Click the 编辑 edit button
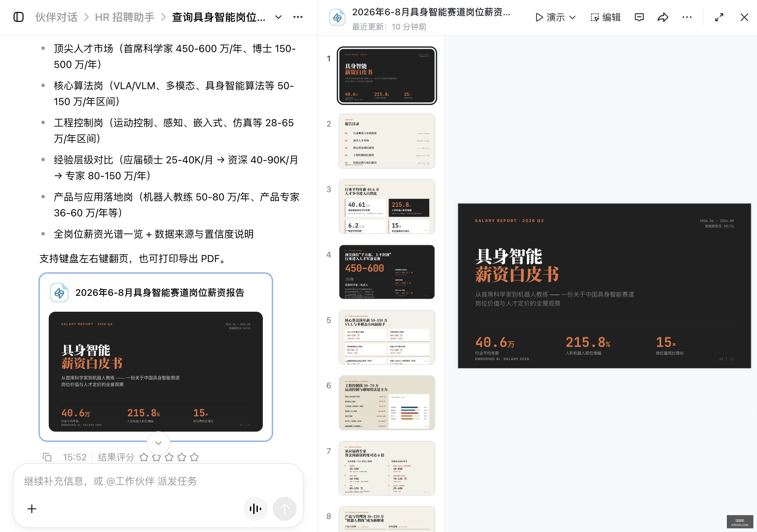Viewport: 757px width, 532px height. click(x=606, y=17)
